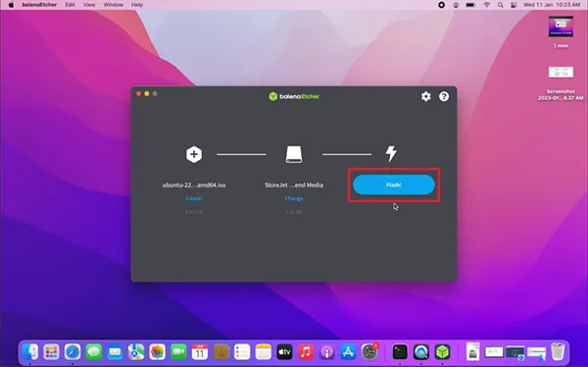This screenshot has width=588, height=367.
Task: Open Control Center from menu bar
Action: tap(514, 5)
